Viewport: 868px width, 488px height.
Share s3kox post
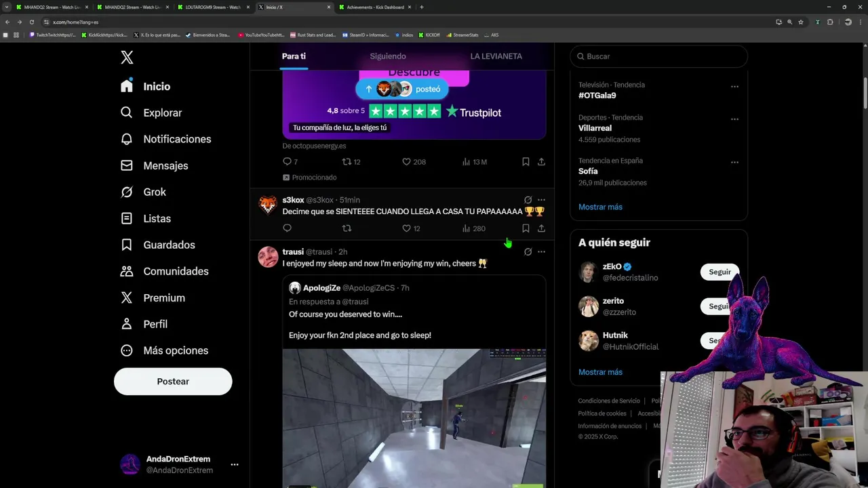[x=541, y=228]
